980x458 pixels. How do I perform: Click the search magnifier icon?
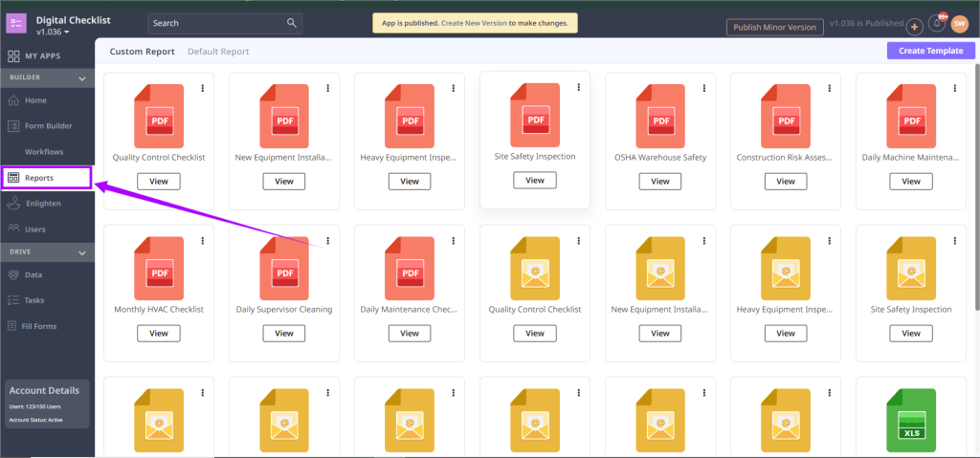click(x=292, y=23)
